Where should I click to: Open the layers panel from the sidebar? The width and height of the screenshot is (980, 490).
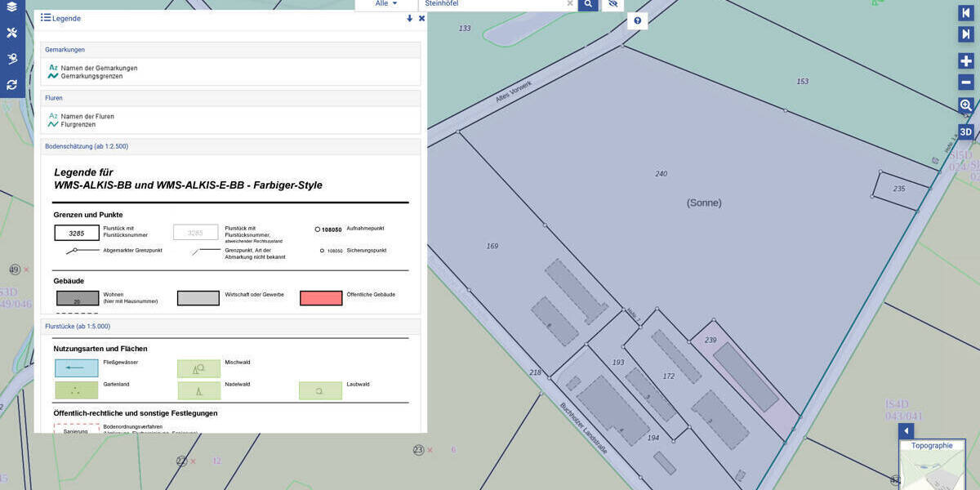11,7
